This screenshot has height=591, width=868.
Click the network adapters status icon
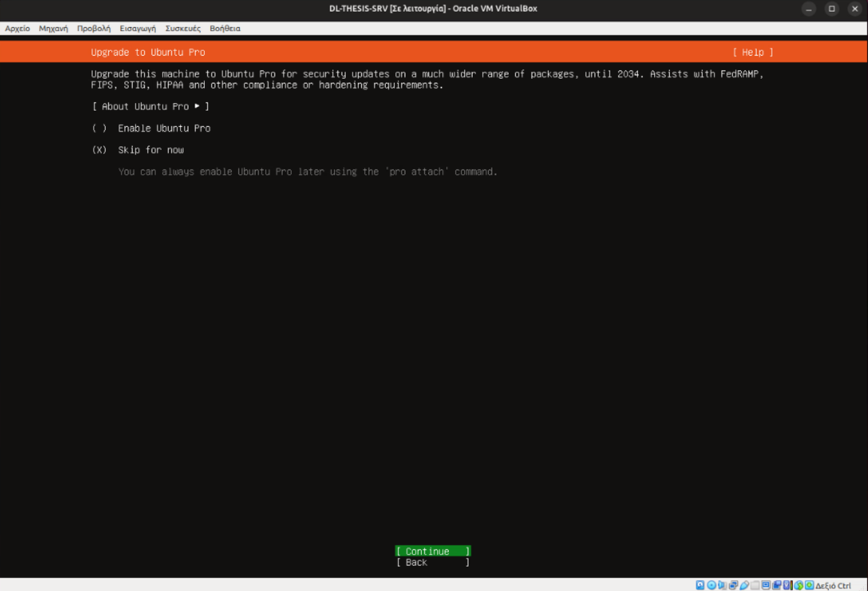pyautogui.click(x=733, y=585)
